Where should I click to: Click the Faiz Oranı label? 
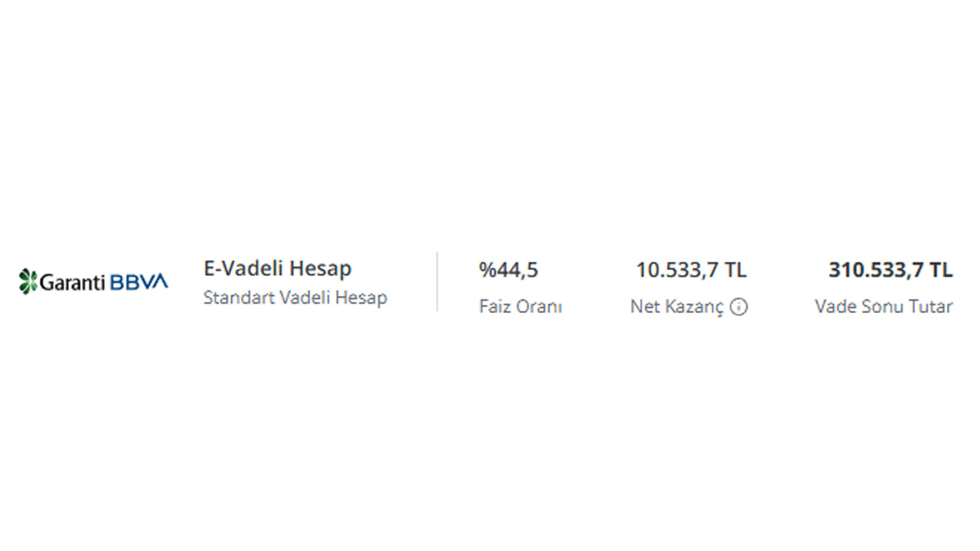tap(521, 307)
